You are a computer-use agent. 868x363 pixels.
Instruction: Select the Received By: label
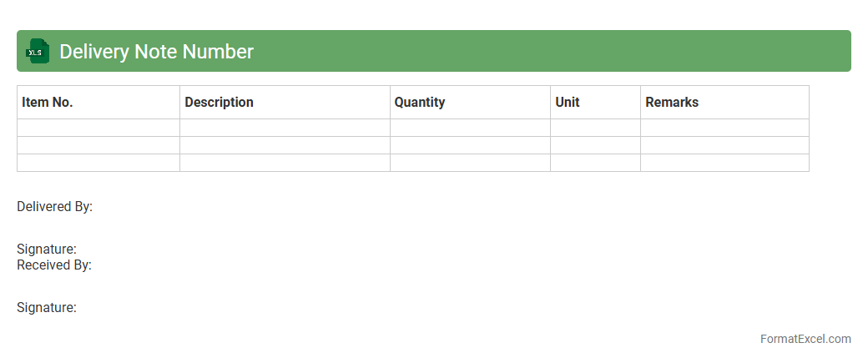54,265
